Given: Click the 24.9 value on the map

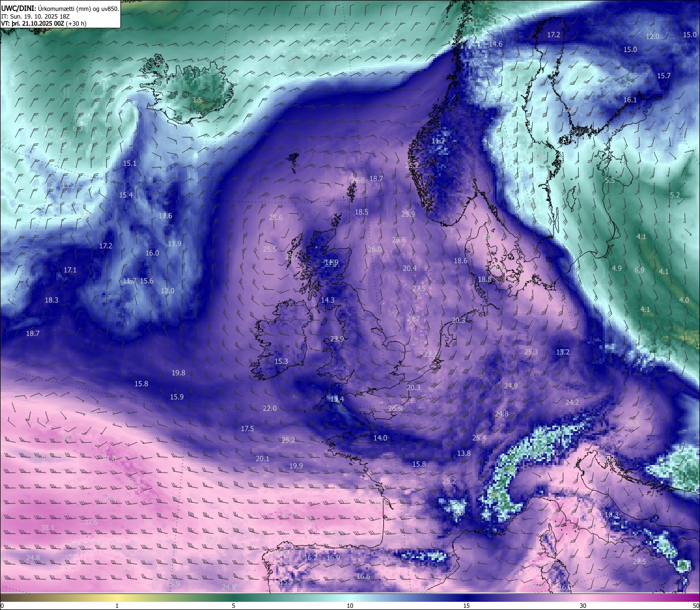Looking at the screenshot, I should [x=511, y=386].
